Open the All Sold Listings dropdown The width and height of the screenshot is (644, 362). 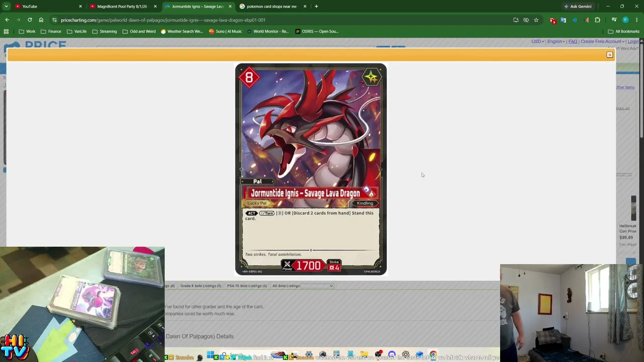tap(317, 286)
